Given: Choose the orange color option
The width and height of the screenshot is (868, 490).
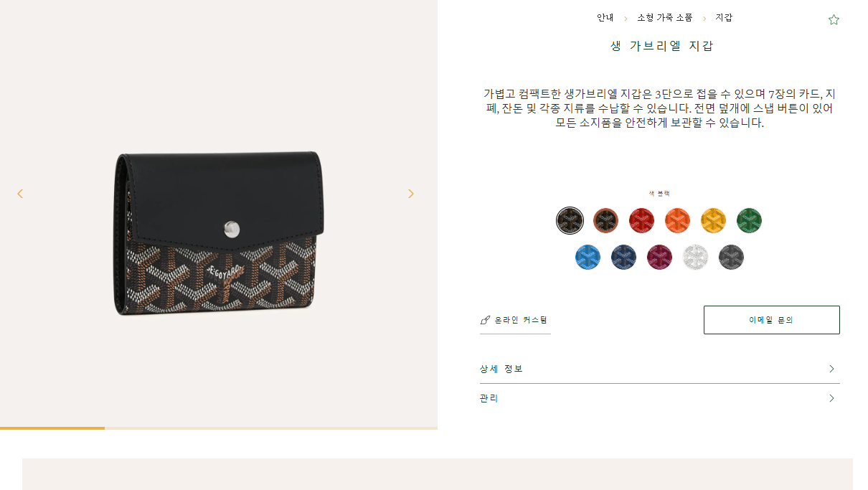Looking at the screenshot, I should point(677,220).
